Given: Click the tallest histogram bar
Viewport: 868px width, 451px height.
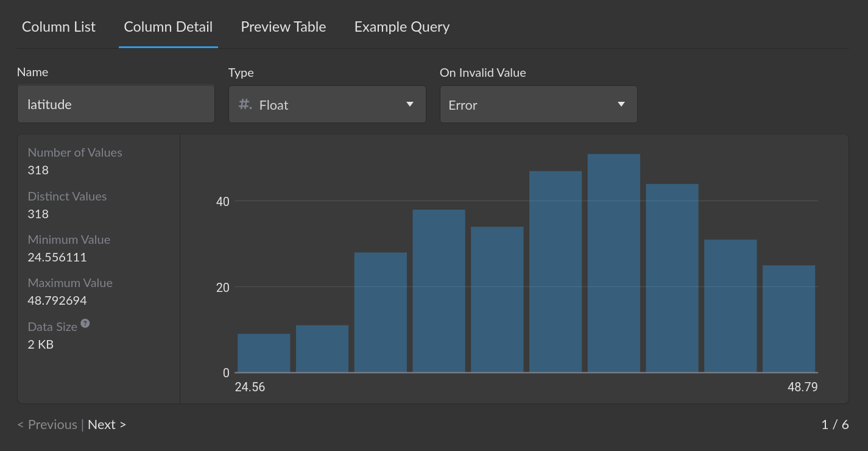Looking at the screenshot, I should [x=614, y=263].
